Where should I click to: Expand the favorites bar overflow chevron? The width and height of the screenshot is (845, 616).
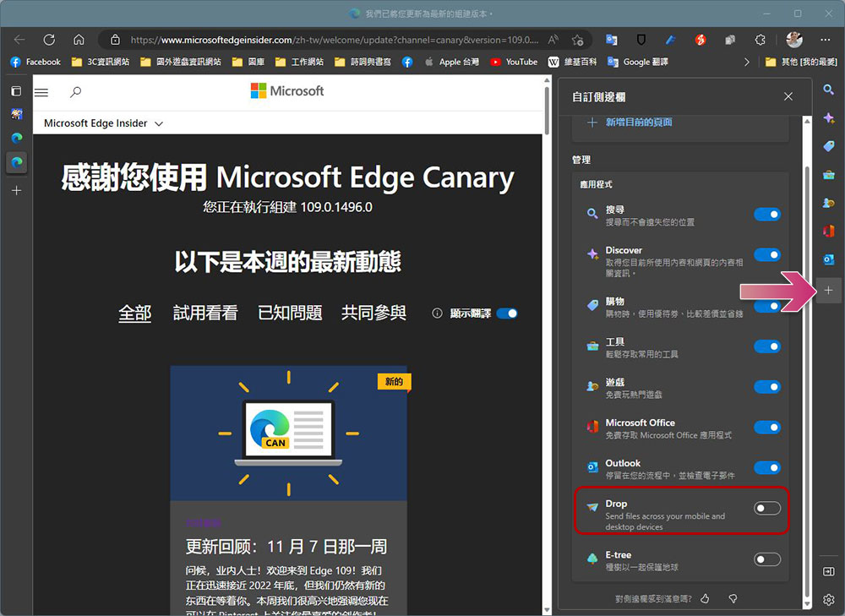coord(746,61)
